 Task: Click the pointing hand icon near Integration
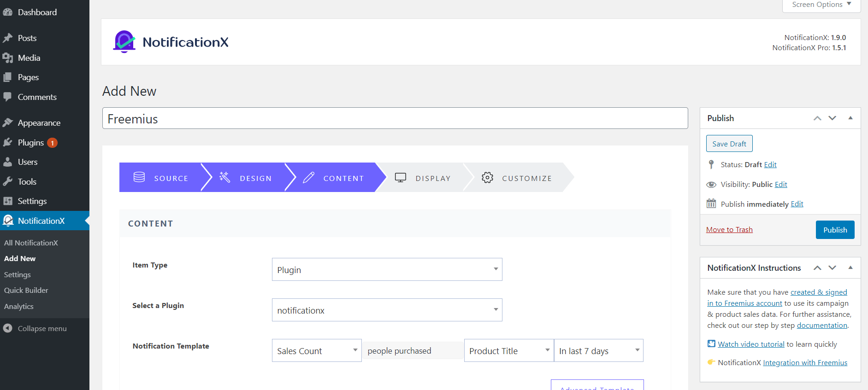pos(711,362)
